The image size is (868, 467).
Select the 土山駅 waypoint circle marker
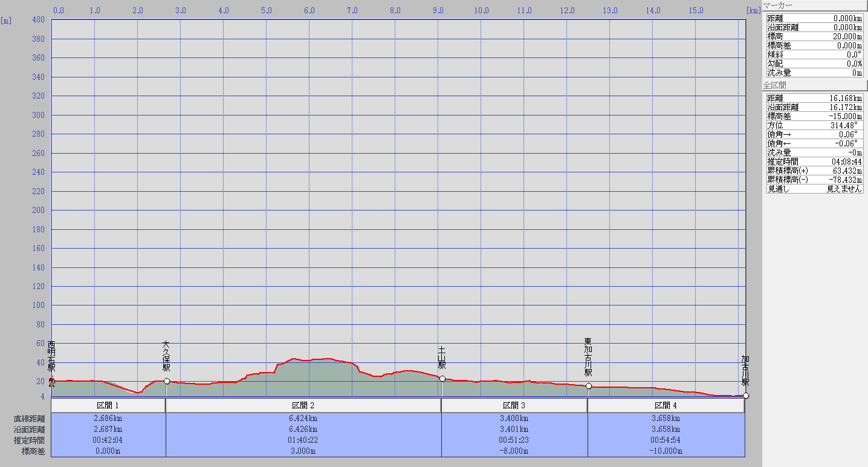tap(442, 379)
